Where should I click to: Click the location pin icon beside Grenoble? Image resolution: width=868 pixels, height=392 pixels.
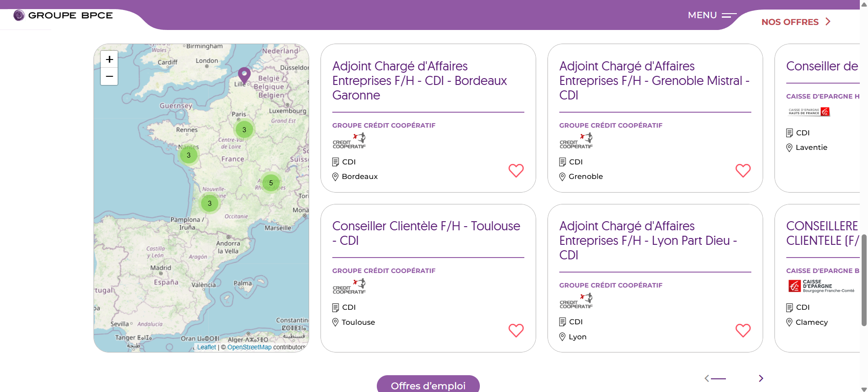[562, 177]
